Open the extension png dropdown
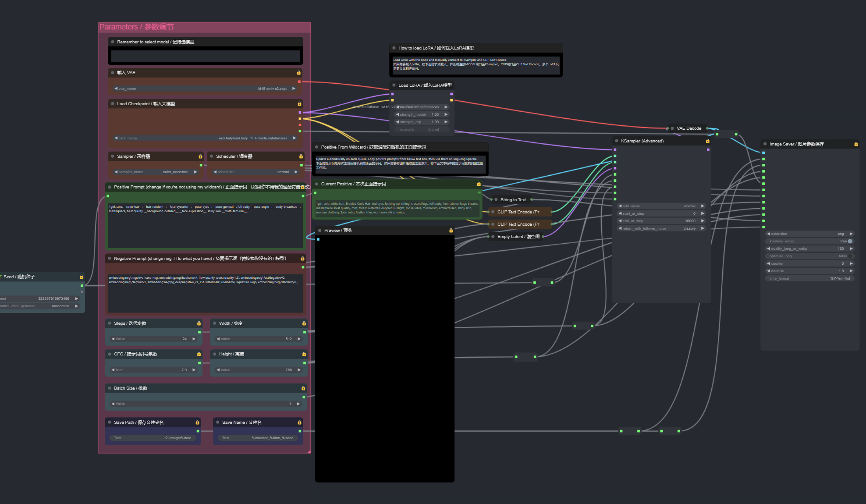The image size is (866, 504). (x=809, y=234)
